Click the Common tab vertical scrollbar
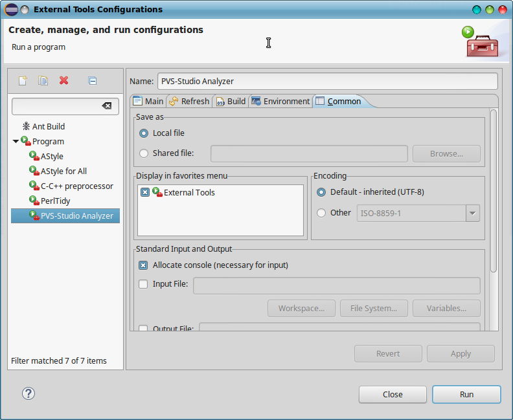Viewport: 513px width, 420px height. click(x=494, y=190)
